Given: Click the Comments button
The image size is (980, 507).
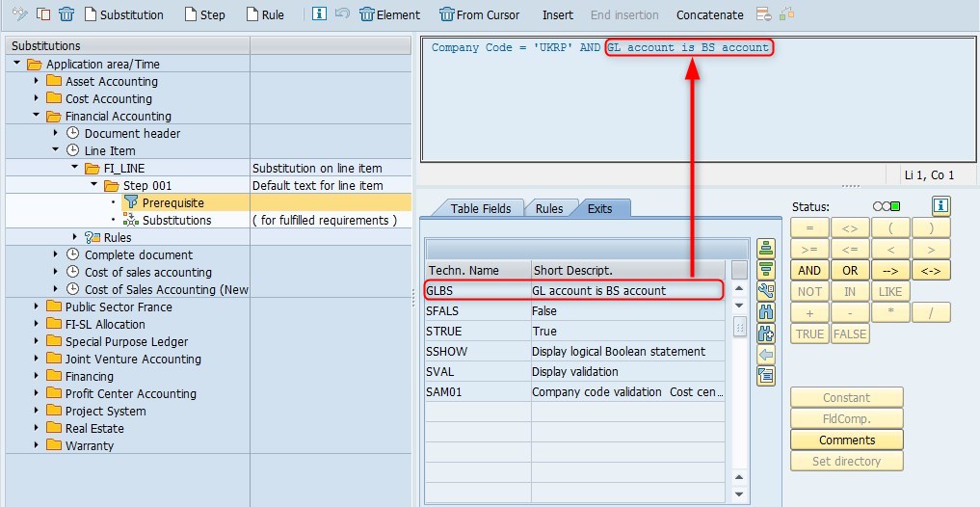Looking at the screenshot, I should [x=847, y=440].
